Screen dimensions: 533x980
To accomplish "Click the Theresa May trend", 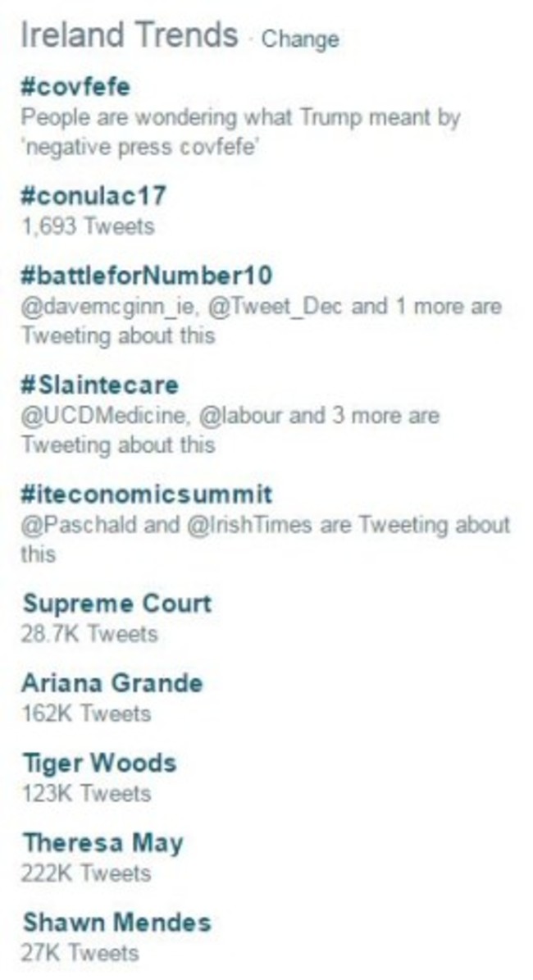I will coord(102,843).
